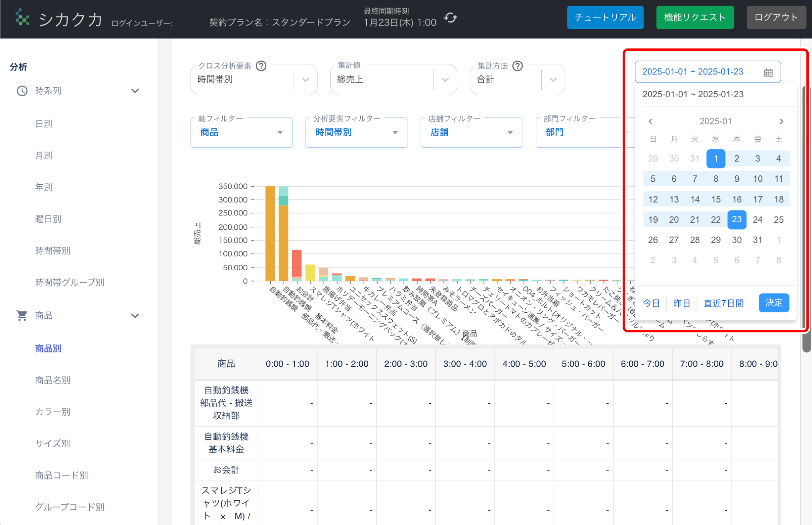Click the clock icon beside 時系列
Screen dimensions: 812x525
coord(22,91)
